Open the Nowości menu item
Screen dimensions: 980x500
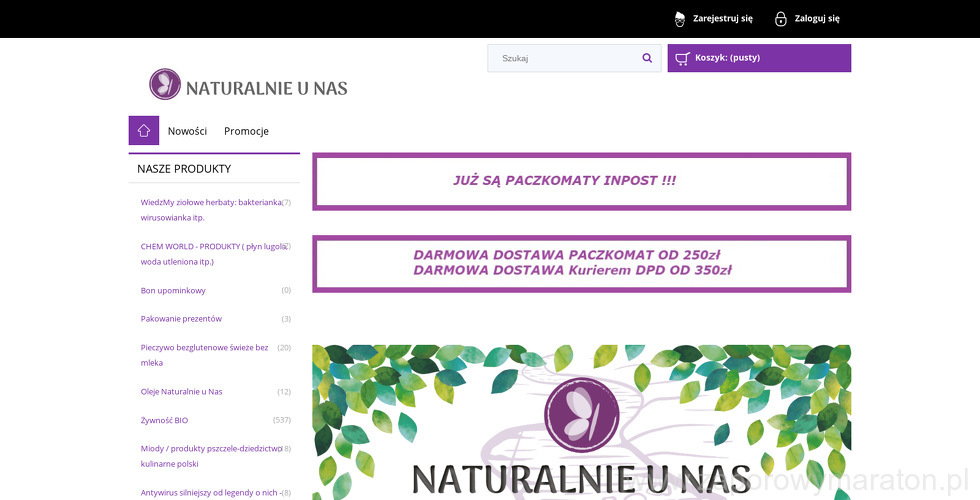187,131
